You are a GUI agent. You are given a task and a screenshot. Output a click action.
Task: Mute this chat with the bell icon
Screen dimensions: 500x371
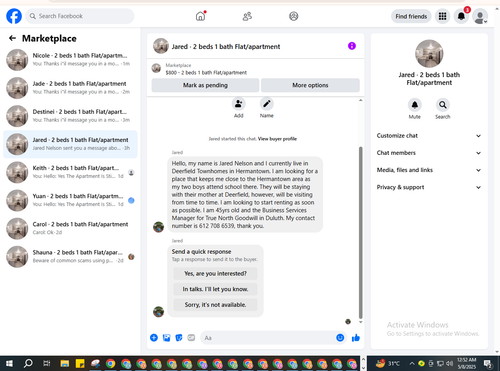pos(415,105)
